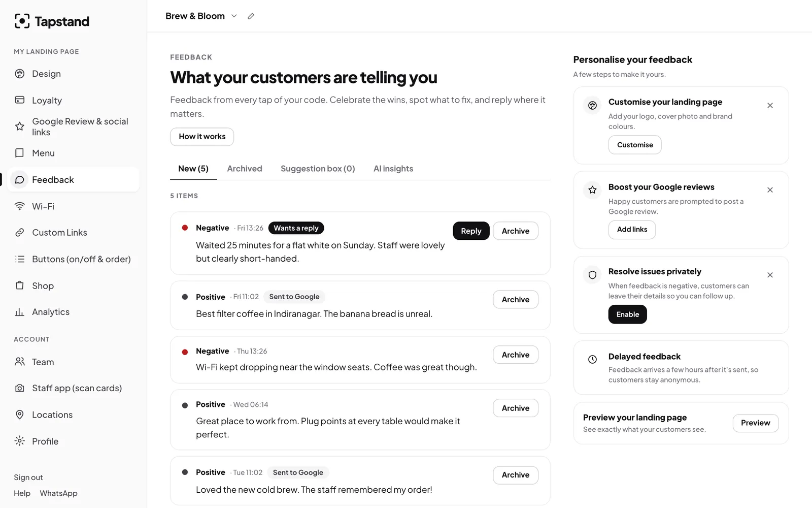The height and width of the screenshot is (508, 812).
Task: Click the shopping bag icon for Shop
Action: point(20,285)
